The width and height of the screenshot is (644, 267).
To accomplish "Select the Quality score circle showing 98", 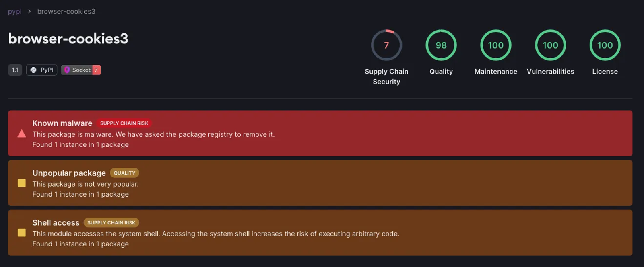I will pyautogui.click(x=441, y=45).
